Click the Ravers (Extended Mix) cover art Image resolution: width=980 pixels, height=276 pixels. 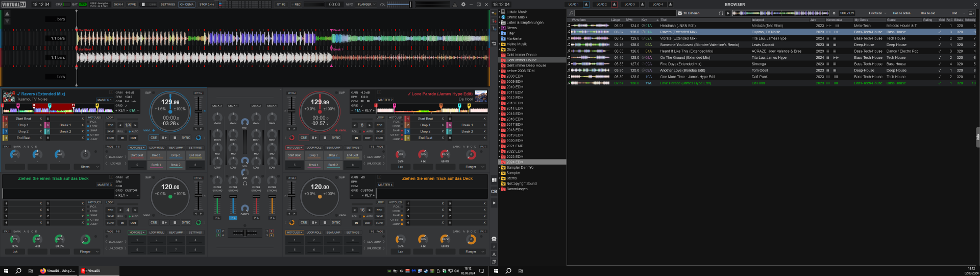[9, 97]
